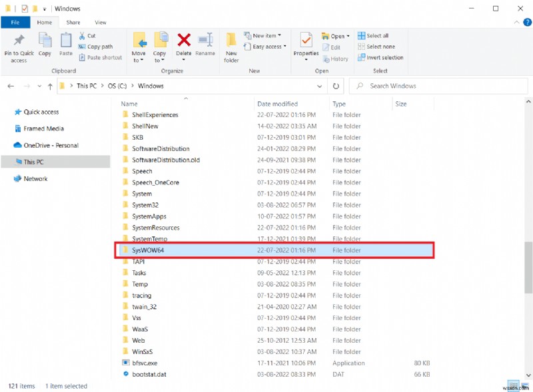533x392 pixels.
Task: Click the Paste clipboard icon
Action: tap(66, 41)
